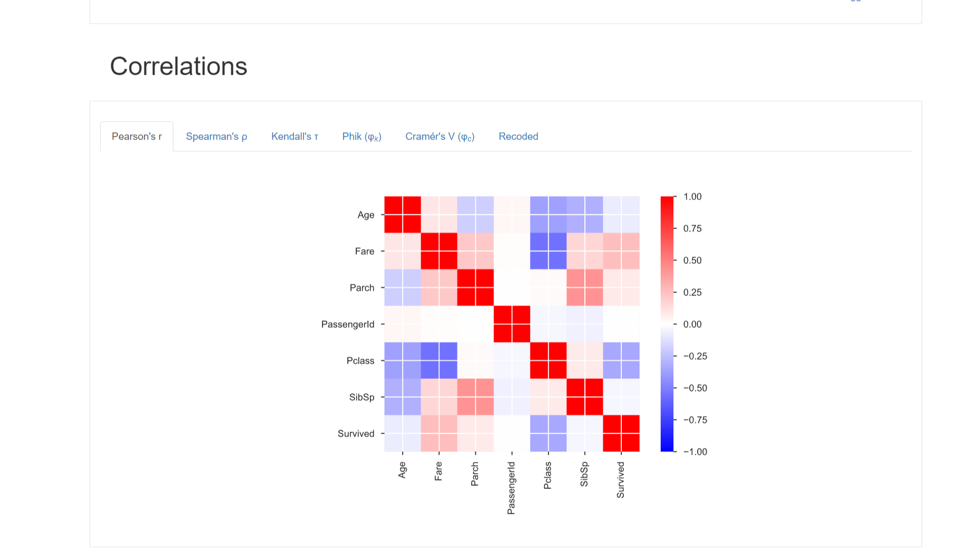Click the colorbar near the 1.00 mark
Viewport: 968px width, 560px height.
(x=666, y=197)
